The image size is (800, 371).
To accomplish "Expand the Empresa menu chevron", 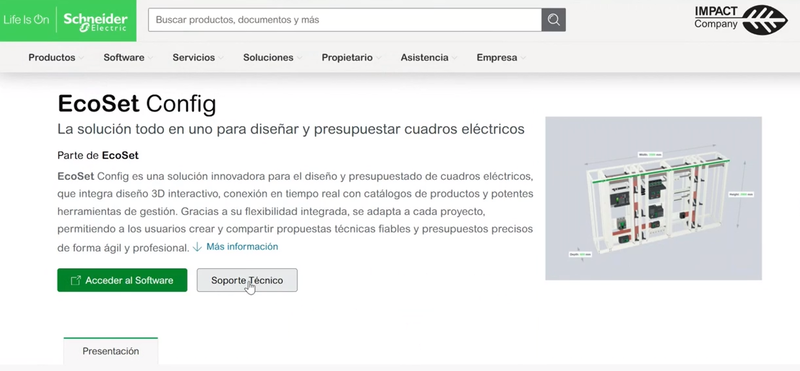I will [x=523, y=58].
